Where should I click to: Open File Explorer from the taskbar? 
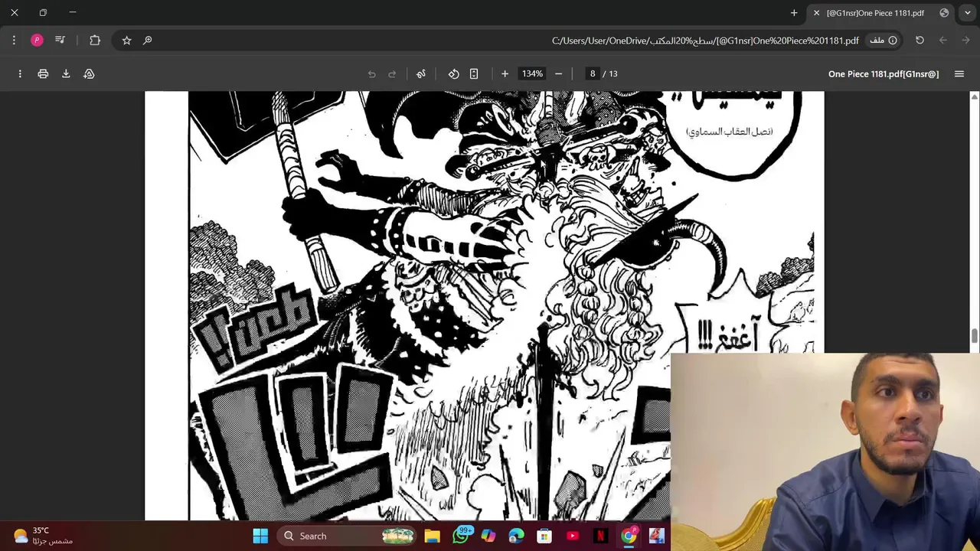click(433, 536)
